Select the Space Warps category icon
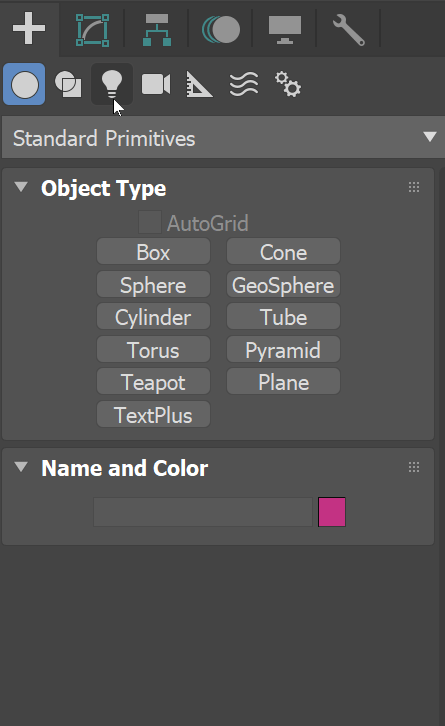The width and height of the screenshot is (445, 726). point(244,84)
